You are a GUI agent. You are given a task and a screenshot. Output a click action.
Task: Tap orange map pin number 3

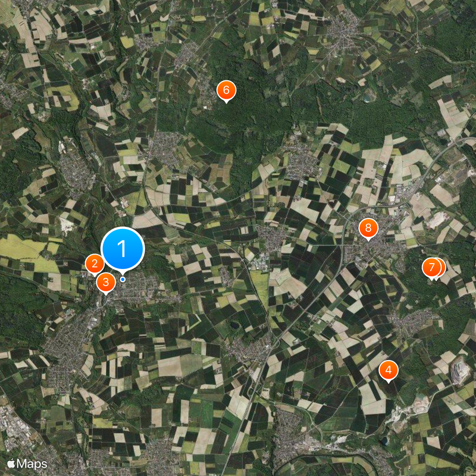(106, 282)
